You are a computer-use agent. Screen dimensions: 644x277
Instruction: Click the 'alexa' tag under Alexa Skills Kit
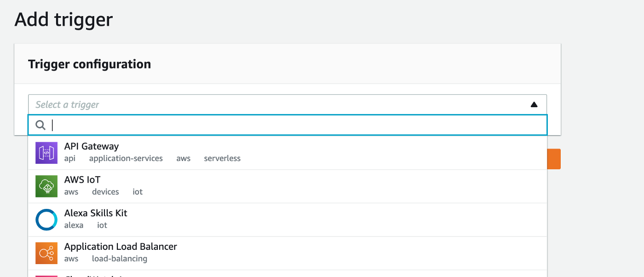tap(74, 225)
